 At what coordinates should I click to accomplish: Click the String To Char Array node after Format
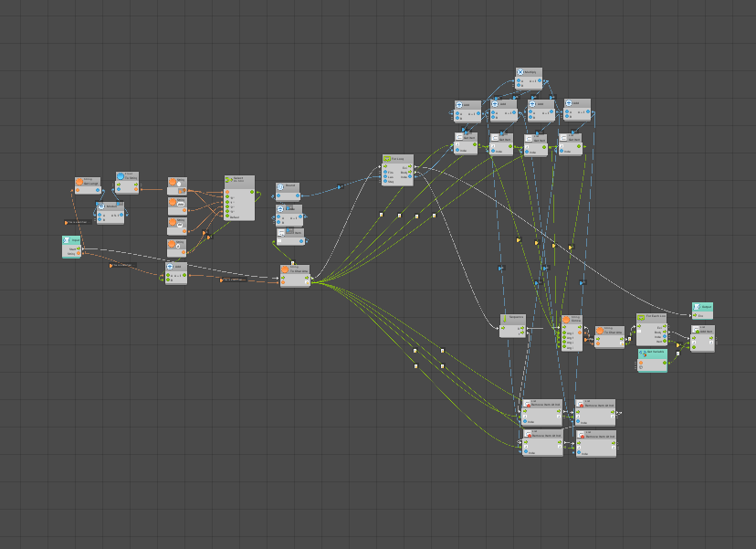[x=609, y=337]
